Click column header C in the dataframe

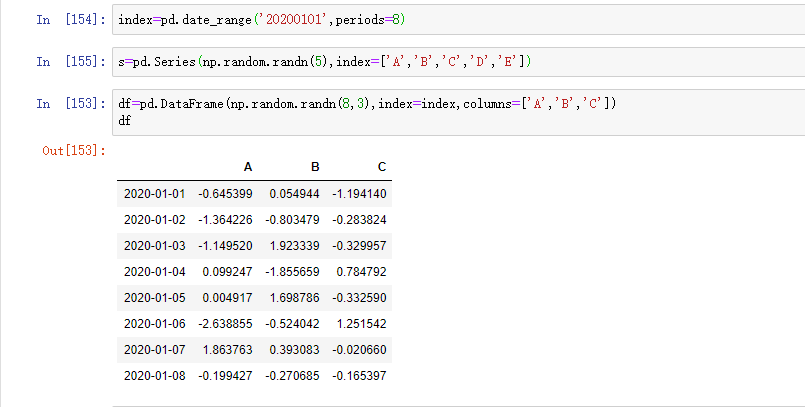(x=381, y=166)
